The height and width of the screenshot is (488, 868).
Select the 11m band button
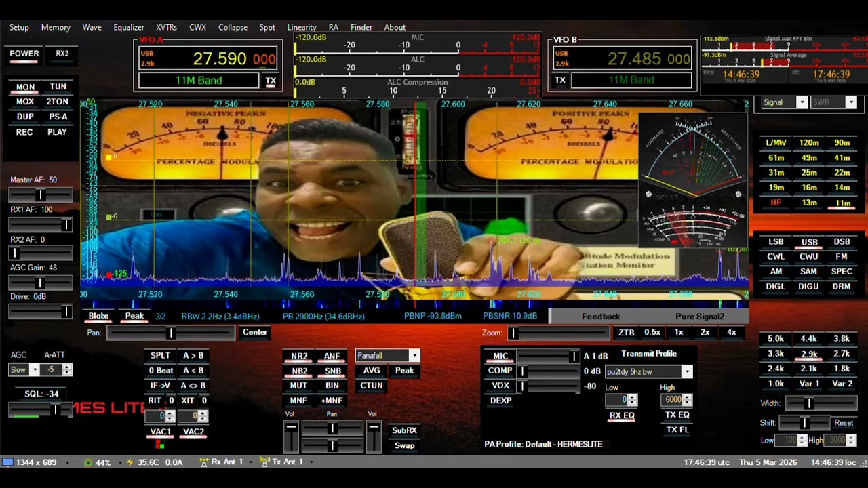(843, 203)
